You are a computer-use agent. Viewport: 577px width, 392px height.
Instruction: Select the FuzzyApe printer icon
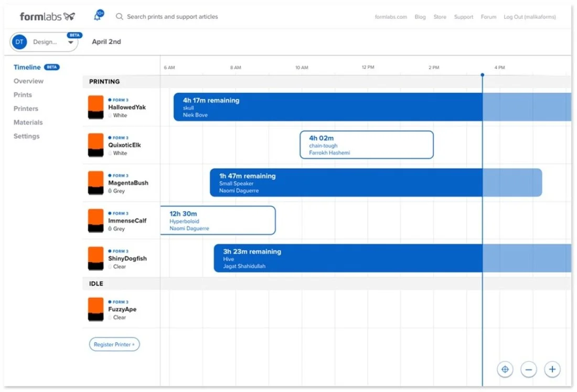tap(95, 310)
